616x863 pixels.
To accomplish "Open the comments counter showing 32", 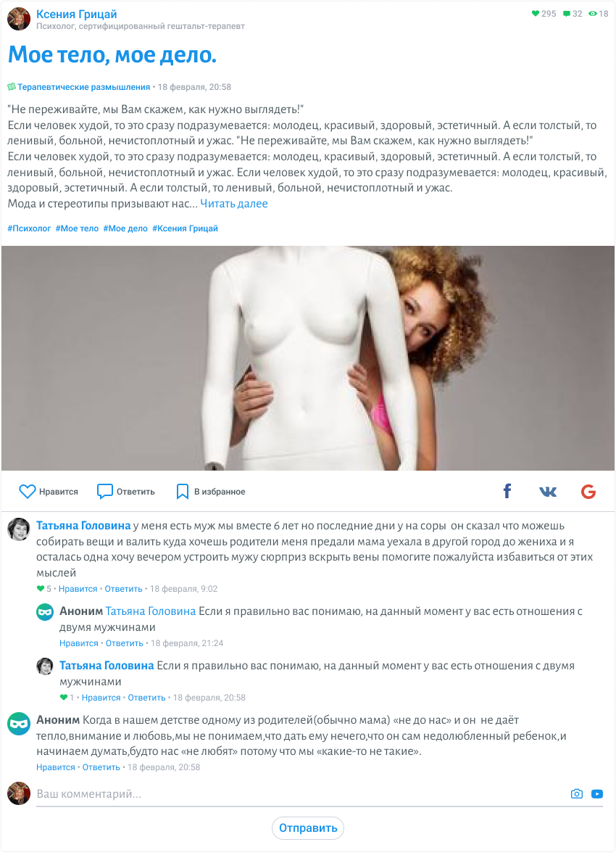I will pyautogui.click(x=573, y=13).
